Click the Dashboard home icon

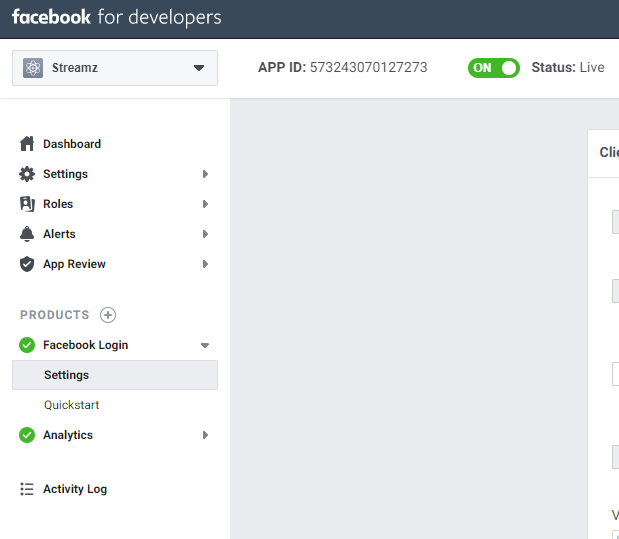27,144
